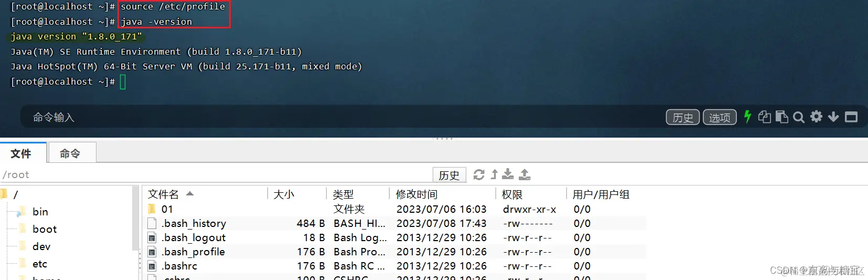Viewport: 868px width, 280px height.
Task: Open terminal 历史 history button
Action: pos(682,117)
